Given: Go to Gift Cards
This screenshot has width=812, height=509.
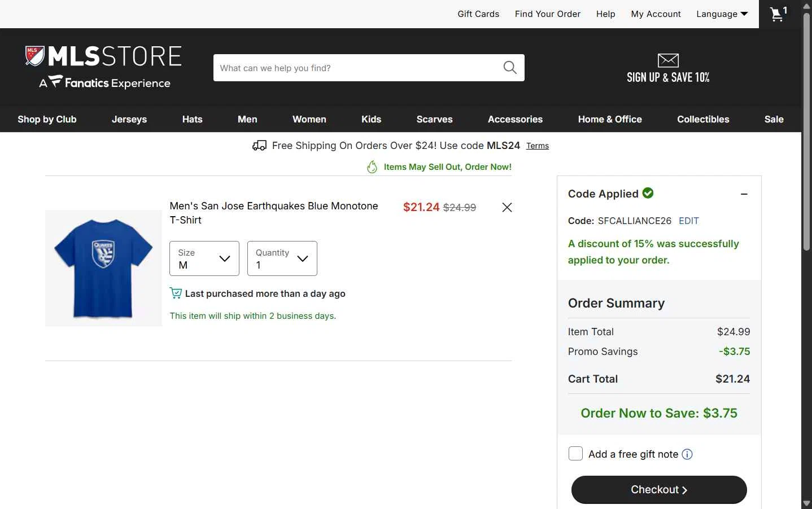Looking at the screenshot, I should click(x=478, y=14).
